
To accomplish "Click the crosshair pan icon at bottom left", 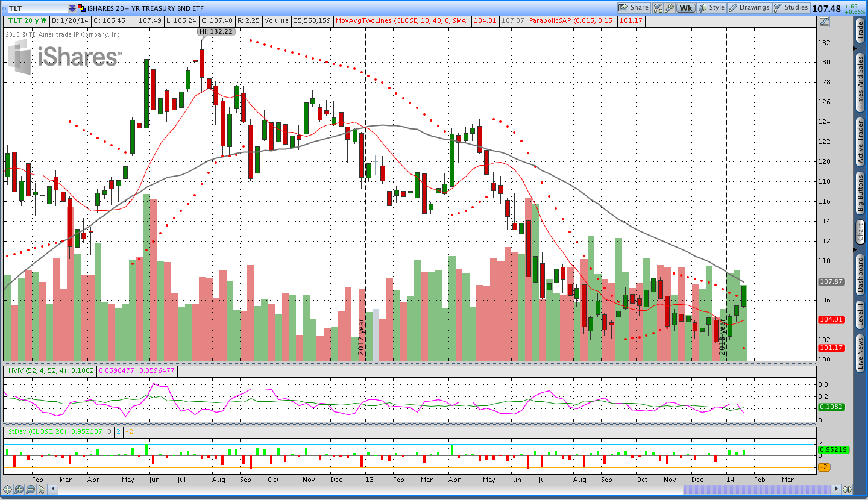I will pos(8,489).
